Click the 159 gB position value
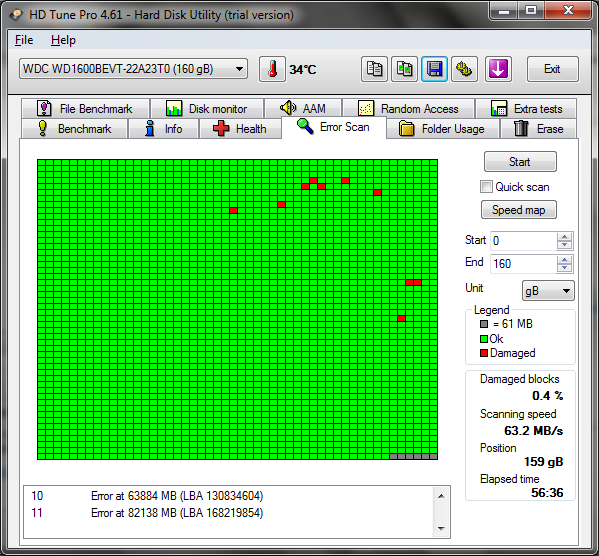Screen dimensions: 599x556 coord(543,462)
